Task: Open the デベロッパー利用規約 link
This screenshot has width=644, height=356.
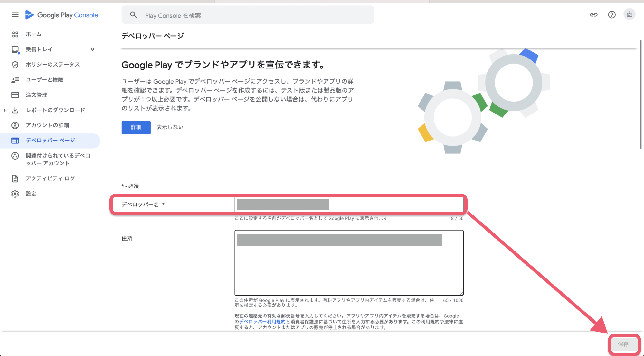Action: pyautogui.click(x=262, y=322)
